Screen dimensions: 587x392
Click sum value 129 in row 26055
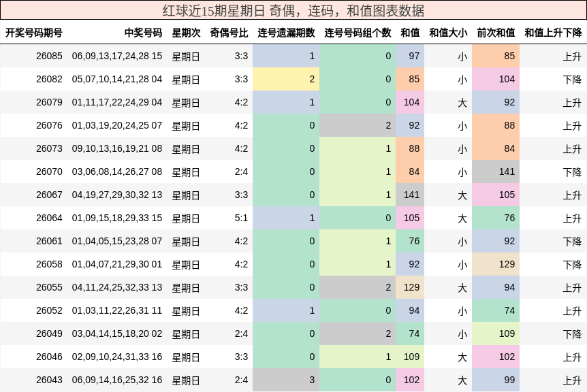410,288
